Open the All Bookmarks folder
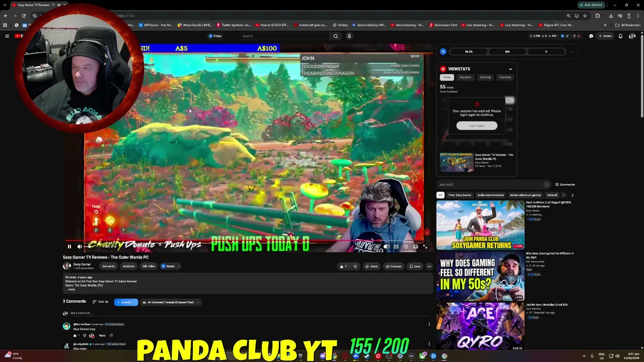Image resolution: width=644 pixels, height=362 pixels. tap(628, 25)
